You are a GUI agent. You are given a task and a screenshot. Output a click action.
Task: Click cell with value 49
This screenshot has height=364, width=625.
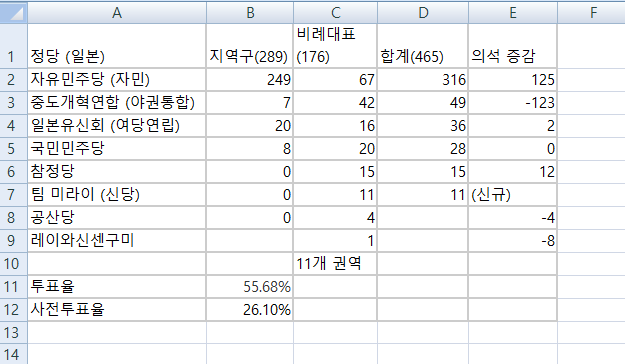coord(423,103)
